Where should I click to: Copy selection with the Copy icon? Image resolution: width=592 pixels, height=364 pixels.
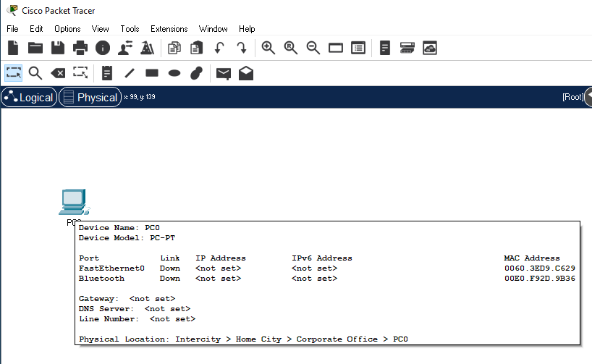point(174,48)
